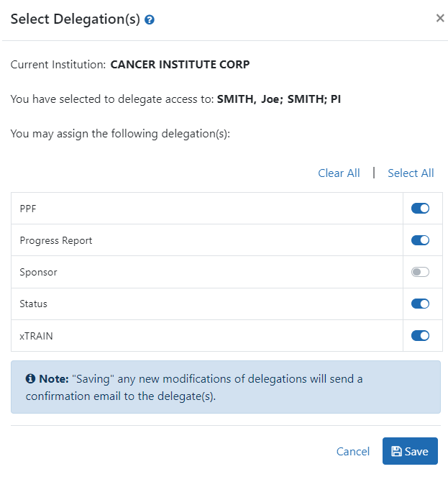
Task: Disable the Progress Report delegation switch
Action: pyautogui.click(x=420, y=240)
